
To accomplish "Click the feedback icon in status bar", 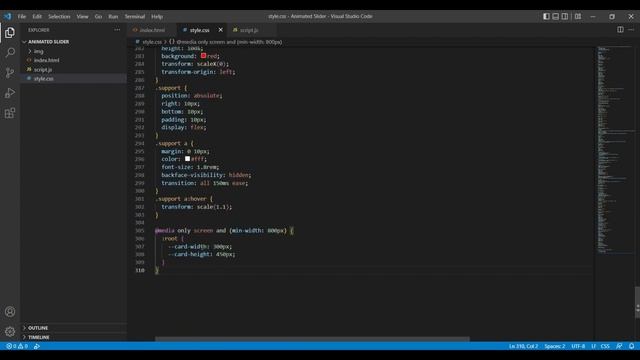I will [x=619, y=346].
